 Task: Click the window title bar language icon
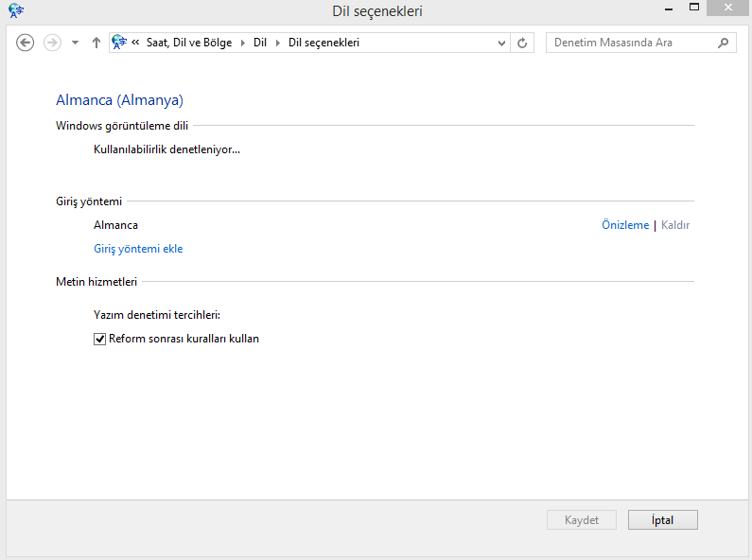point(16,10)
